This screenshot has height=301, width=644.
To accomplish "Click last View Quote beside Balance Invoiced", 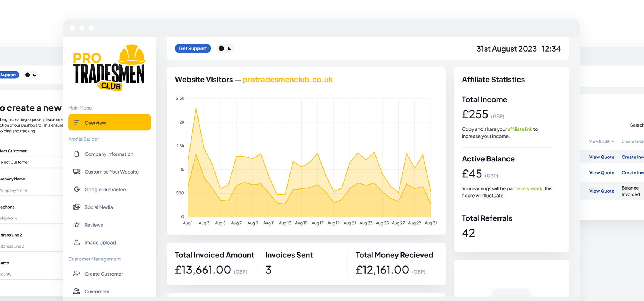I will pos(602,191).
